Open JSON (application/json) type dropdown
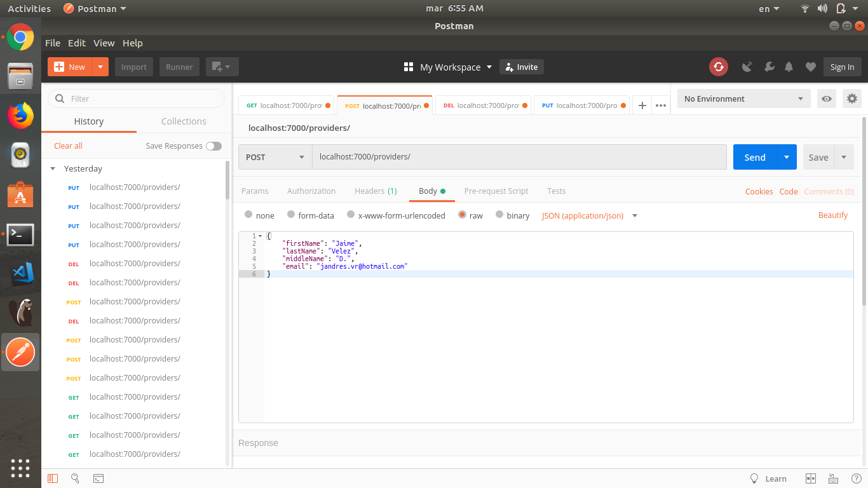868x488 pixels. pyautogui.click(x=589, y=215)
